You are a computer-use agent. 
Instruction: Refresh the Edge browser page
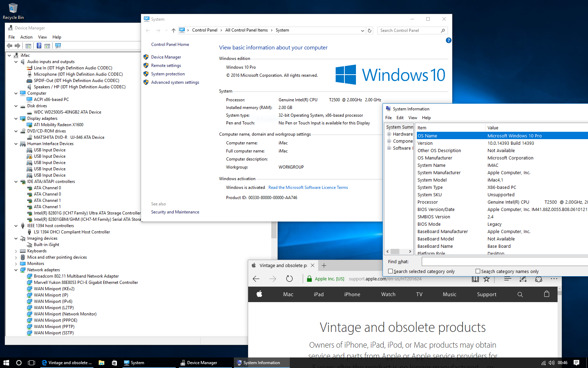pos(289,279)
